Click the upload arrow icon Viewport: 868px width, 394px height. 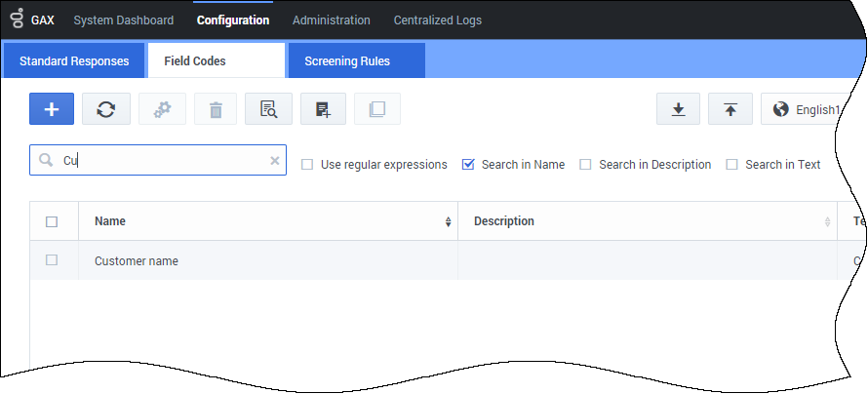coord(730,109)
